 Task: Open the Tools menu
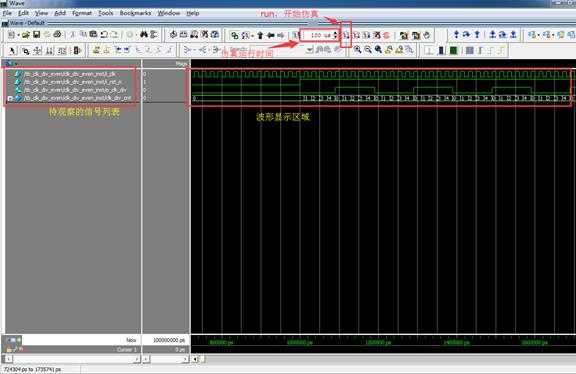106,13
